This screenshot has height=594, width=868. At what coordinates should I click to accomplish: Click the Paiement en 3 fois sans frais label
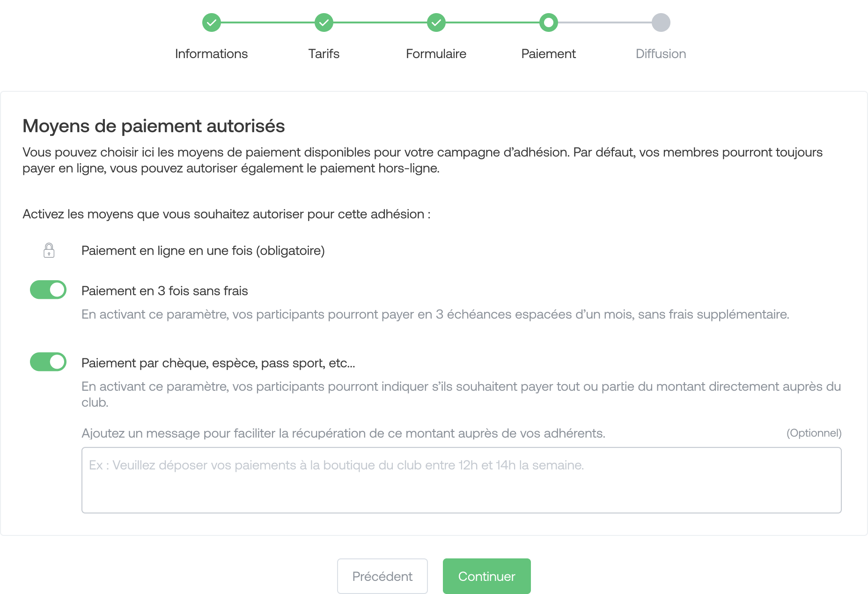(165, 291)
